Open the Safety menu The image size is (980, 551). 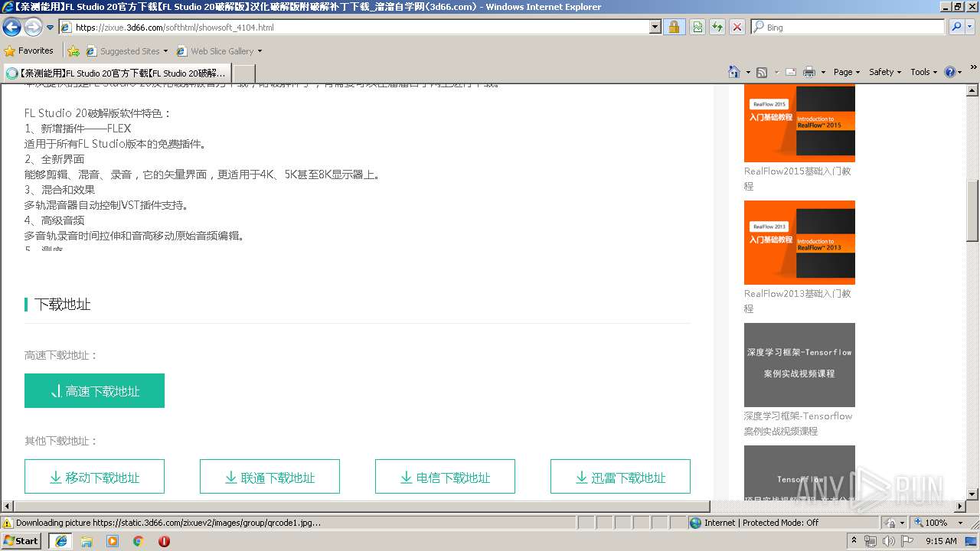[x=886, y=72]
